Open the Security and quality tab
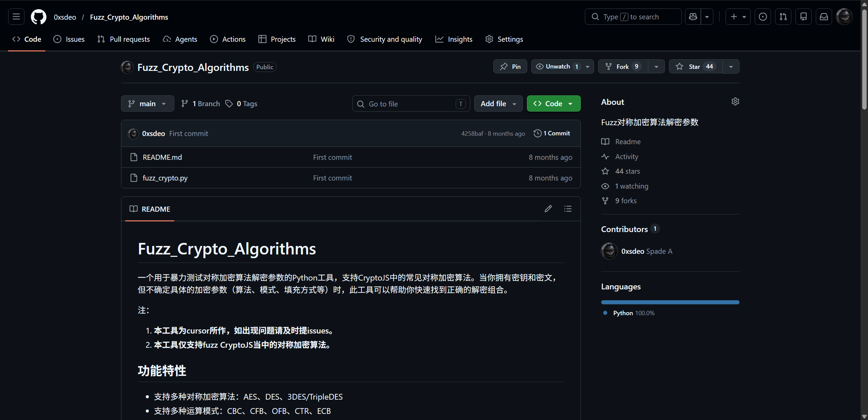Image resolution: width=868 pixels, height=420 pixels. (385, 39)
